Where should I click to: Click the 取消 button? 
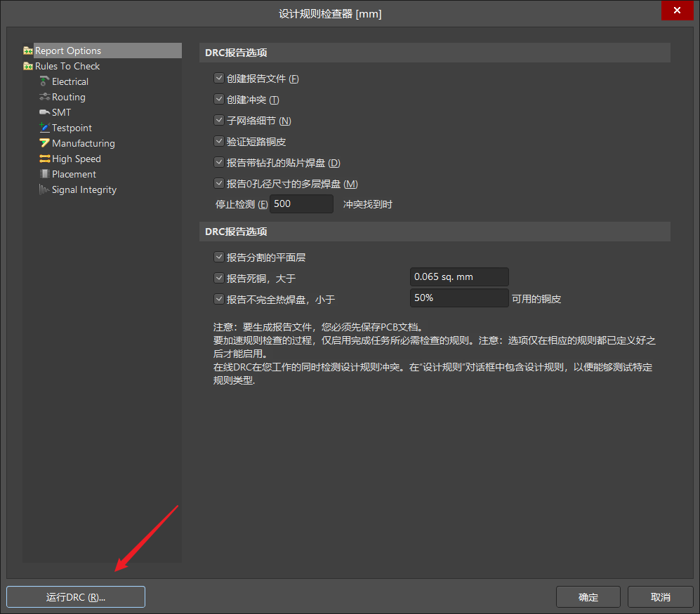point(660,597)
